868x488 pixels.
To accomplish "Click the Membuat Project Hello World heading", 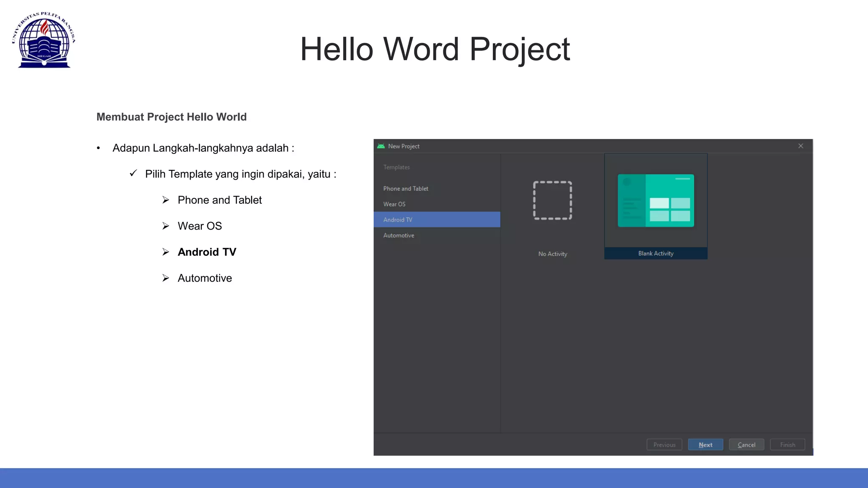I will (171, 117).
